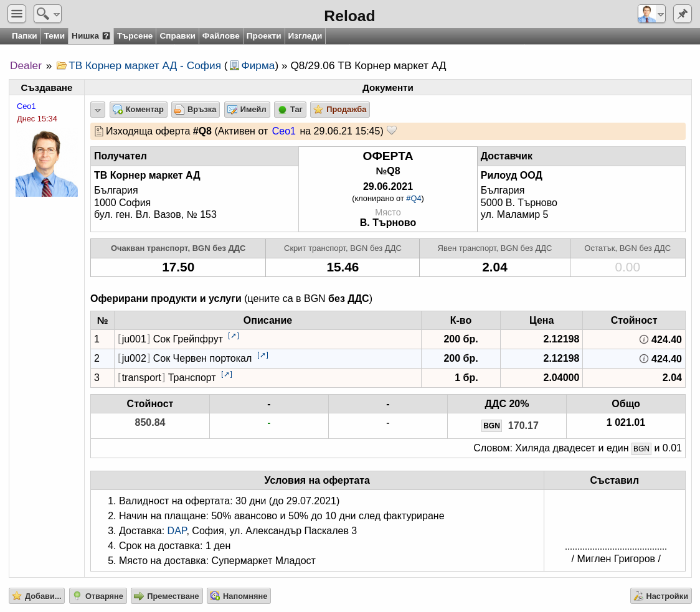Open the ТВ Корнер маркет АД - София folder

(144, 65)
